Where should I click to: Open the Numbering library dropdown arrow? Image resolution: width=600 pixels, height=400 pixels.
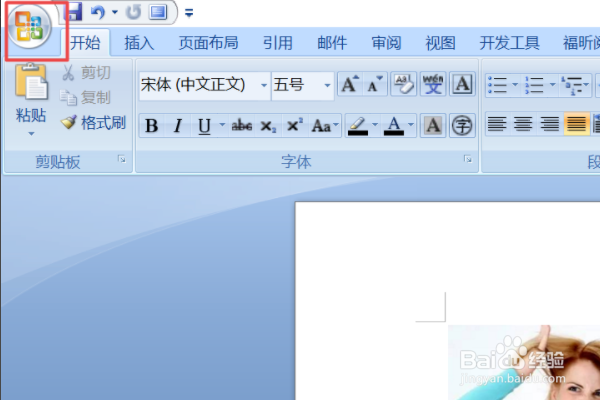point(553,85)
